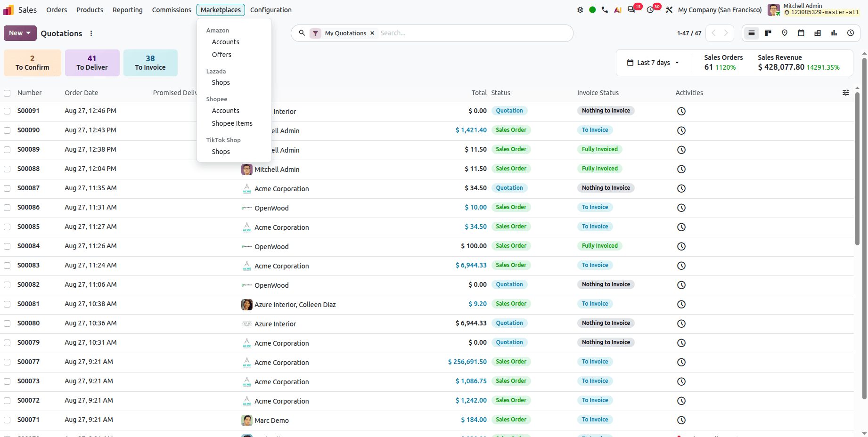Remove the My Quotations filter
This screenshot has height=437, width=868.
(372, 33)
